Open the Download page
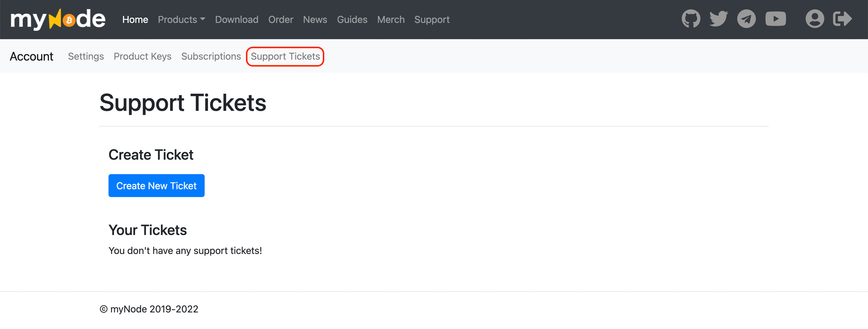 coord(236,20)
